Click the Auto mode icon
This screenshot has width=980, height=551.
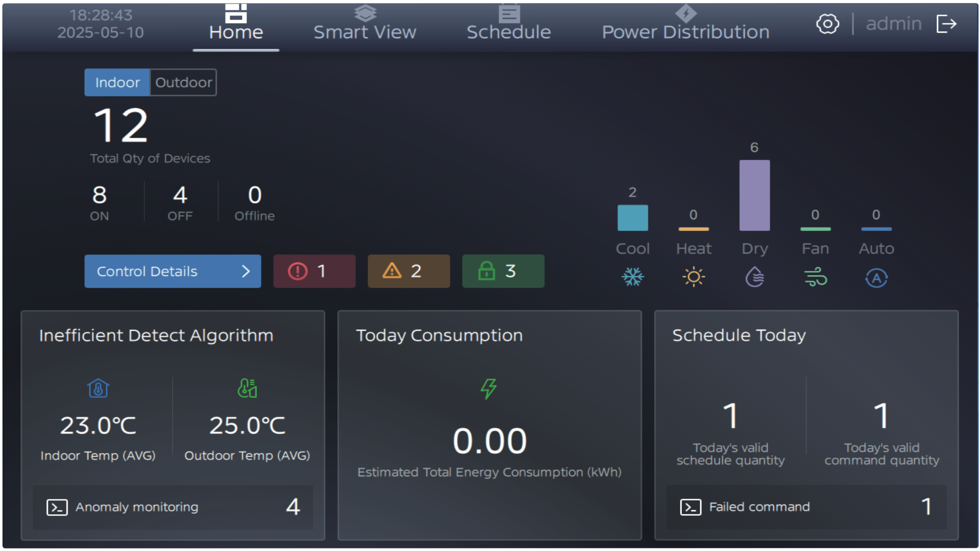[876, 278]
